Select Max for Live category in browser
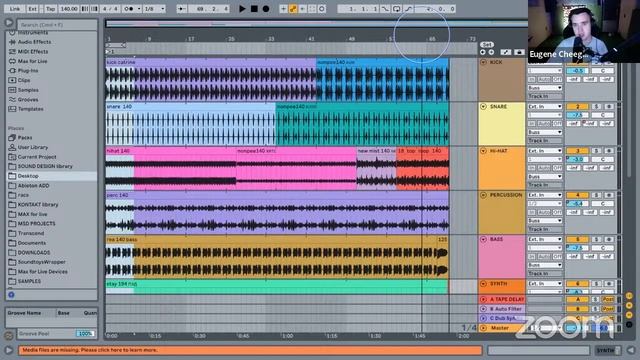The image size is (640, 360). (32, 61)
